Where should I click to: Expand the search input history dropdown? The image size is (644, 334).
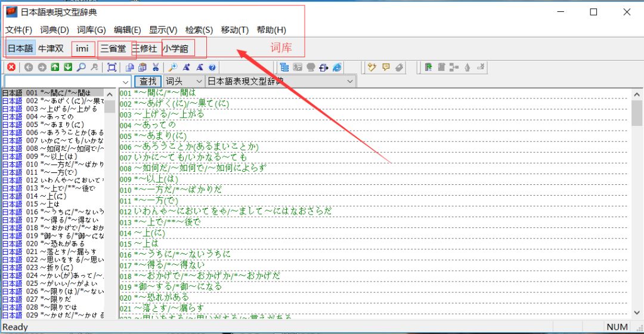(x=126, y=81)
